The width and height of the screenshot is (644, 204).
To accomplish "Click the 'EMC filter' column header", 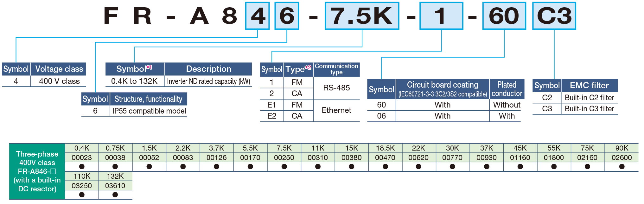I will [x=589, y=85].
